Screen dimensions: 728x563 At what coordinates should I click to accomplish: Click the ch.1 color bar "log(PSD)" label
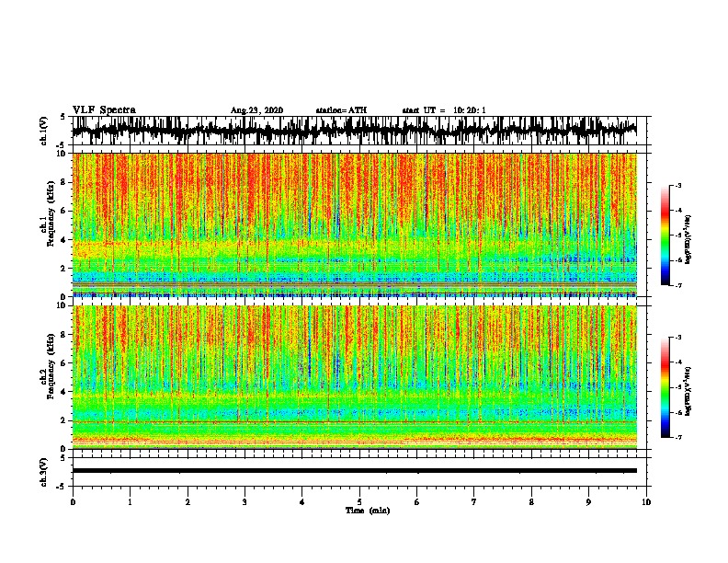pos(688,239)
